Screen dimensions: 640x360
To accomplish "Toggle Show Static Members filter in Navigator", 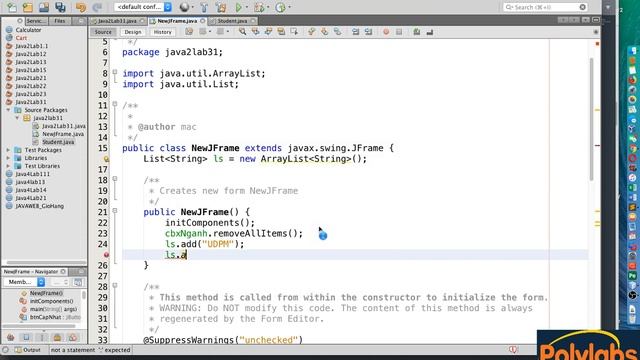I will (x=42, y=338).
